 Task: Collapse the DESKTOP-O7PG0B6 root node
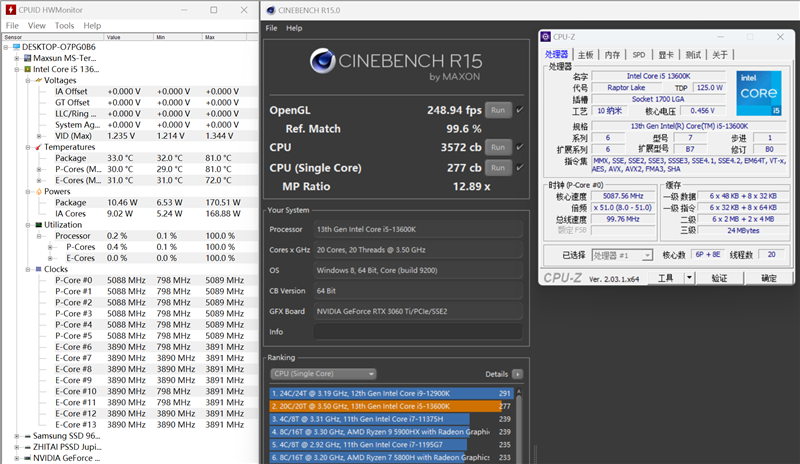point(6,47)
